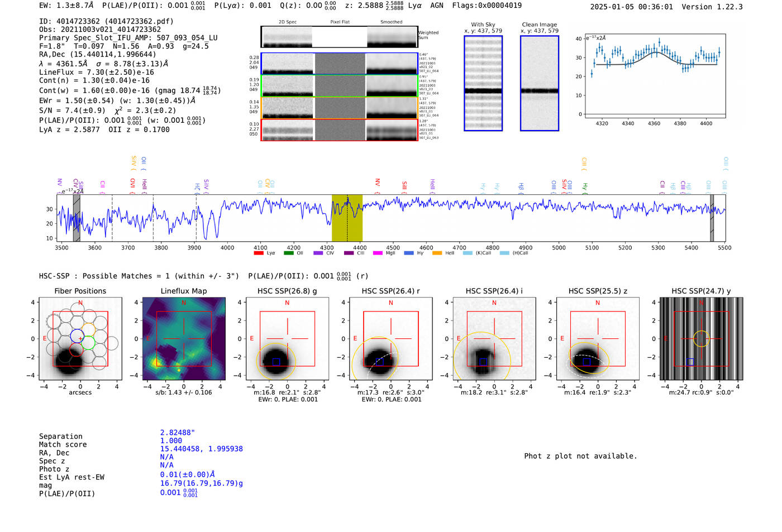Click the 2D Spec column header
782x532 pixels.
tap(288, 22)
